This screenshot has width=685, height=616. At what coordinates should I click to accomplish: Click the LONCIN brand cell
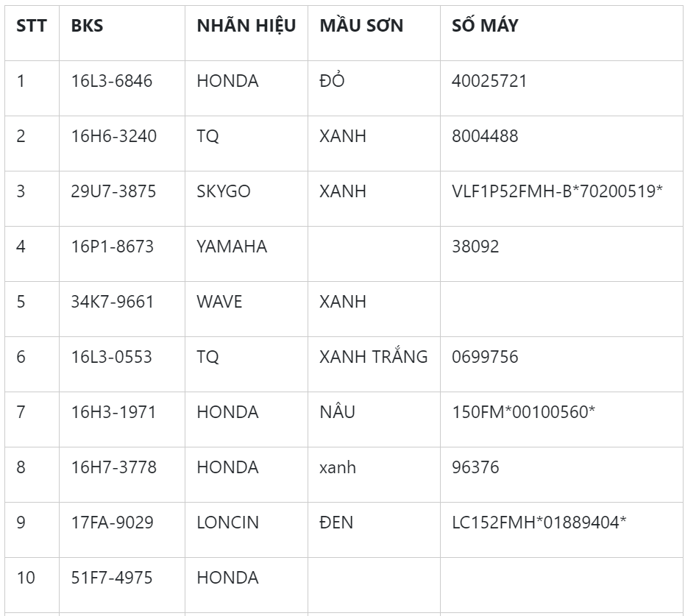click(x=227, y=523)
